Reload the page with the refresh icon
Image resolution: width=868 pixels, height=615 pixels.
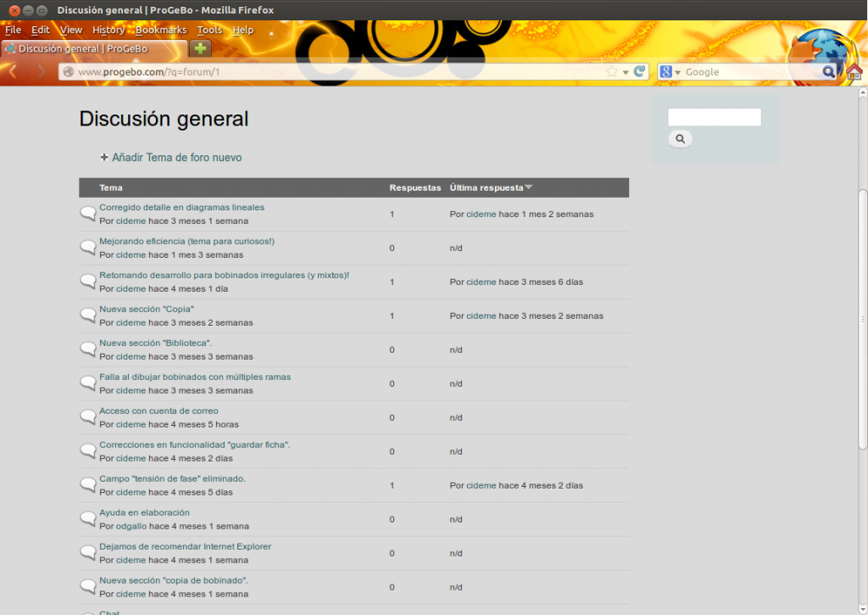click(640, 72)
